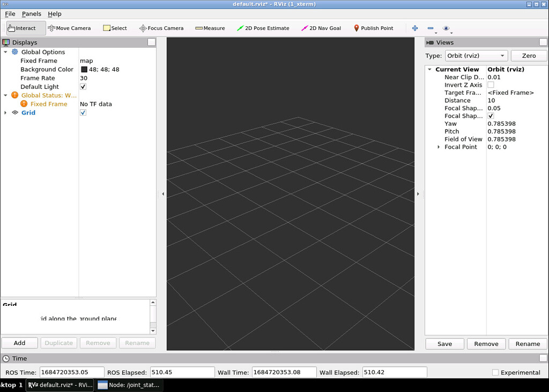Open the view Type dropdown

point(475,55)
